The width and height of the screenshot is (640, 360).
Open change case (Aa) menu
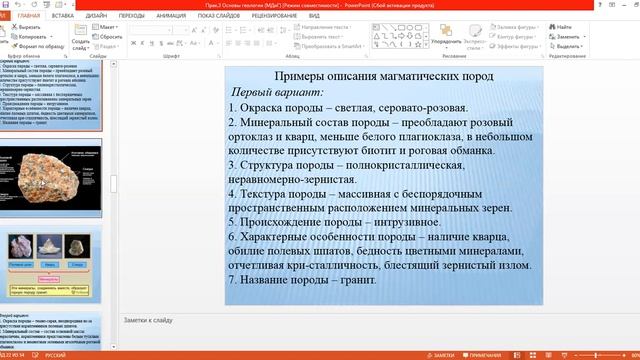(x=194, y=43)
